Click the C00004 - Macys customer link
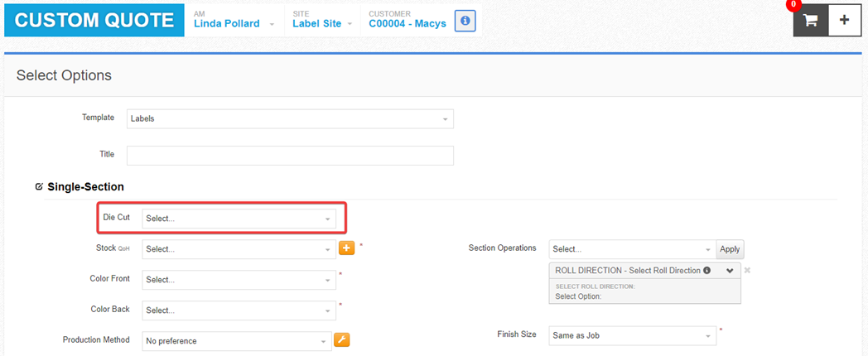 coord(407,24)
